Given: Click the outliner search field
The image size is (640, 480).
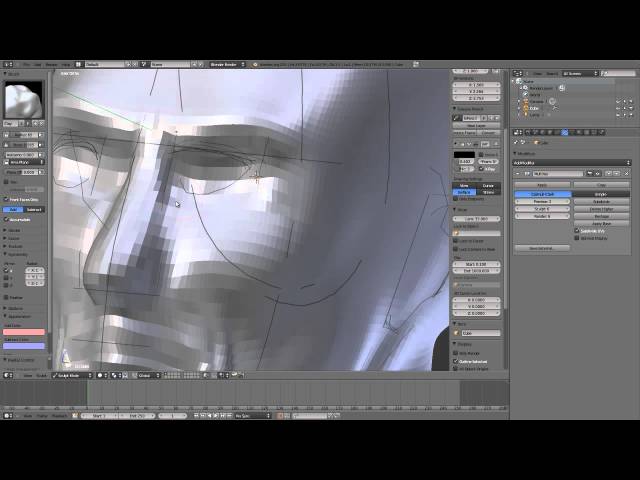Looking at the screenshot, I should click(x=618, y=73).
